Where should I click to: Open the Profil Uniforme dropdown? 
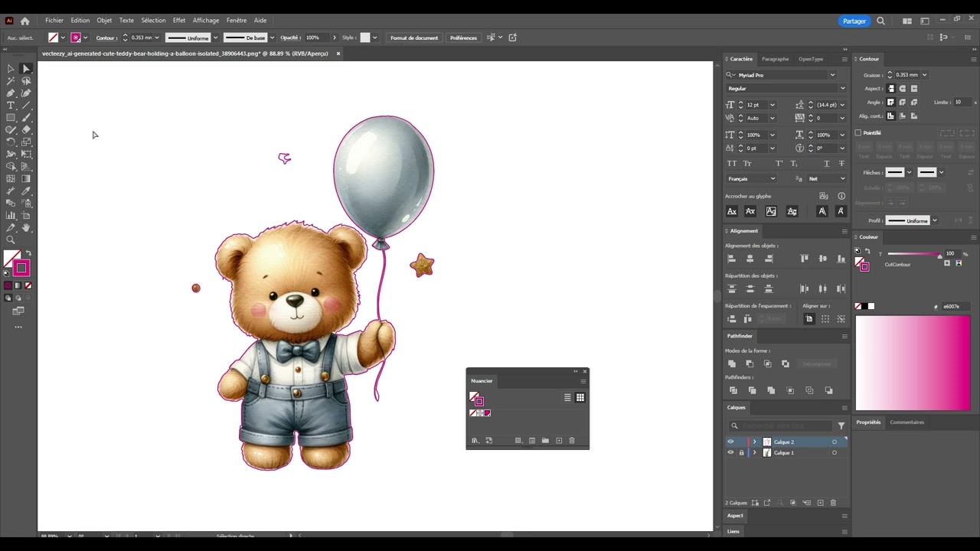(910, 220)
